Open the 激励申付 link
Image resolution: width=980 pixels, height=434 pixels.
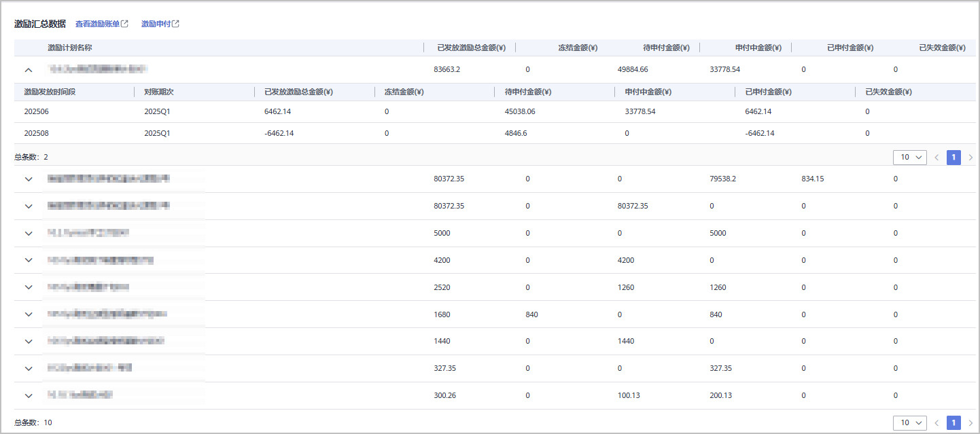156,24
